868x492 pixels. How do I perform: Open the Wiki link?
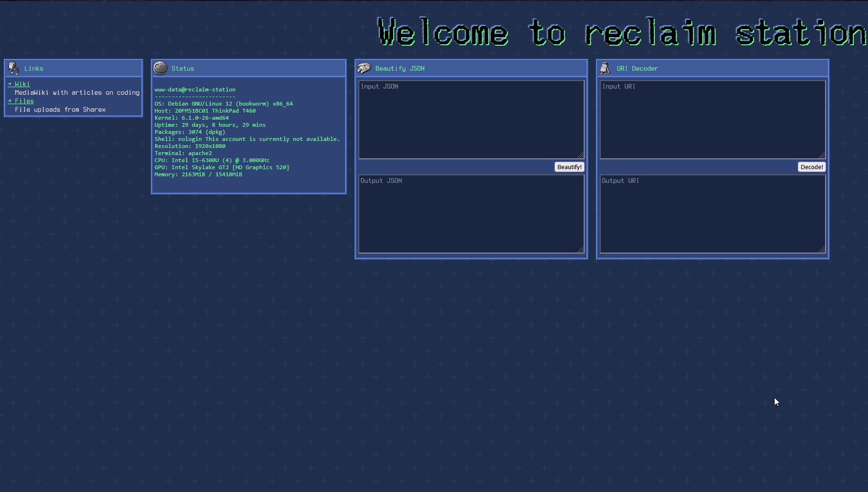click(19, 84)
